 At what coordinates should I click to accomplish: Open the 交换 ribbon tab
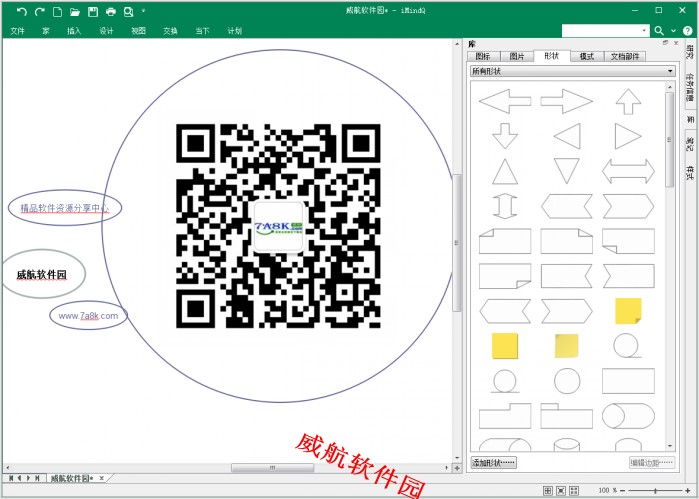[170, 31]
